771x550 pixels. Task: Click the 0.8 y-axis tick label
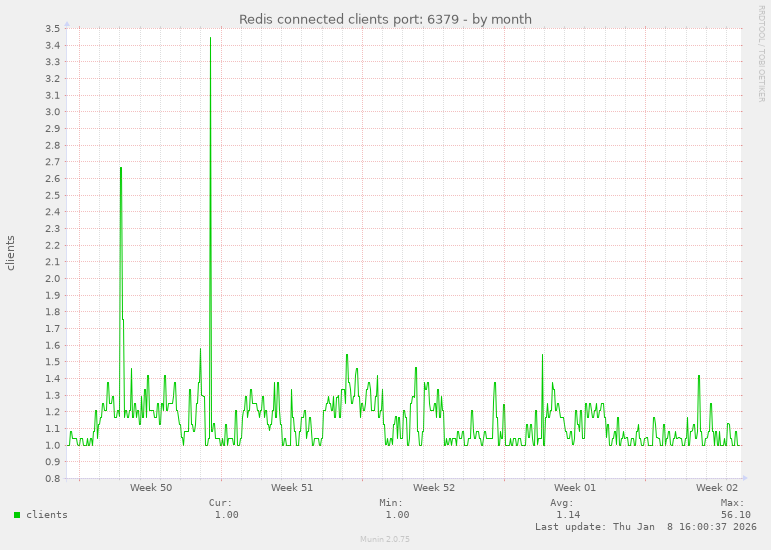point(52,478)
